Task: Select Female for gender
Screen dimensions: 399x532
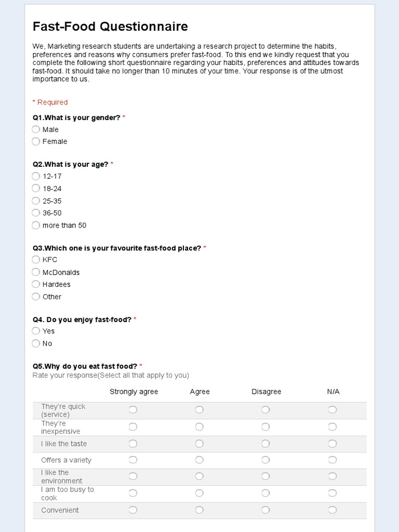Action: pyautogui.click(x=36, y=141)
